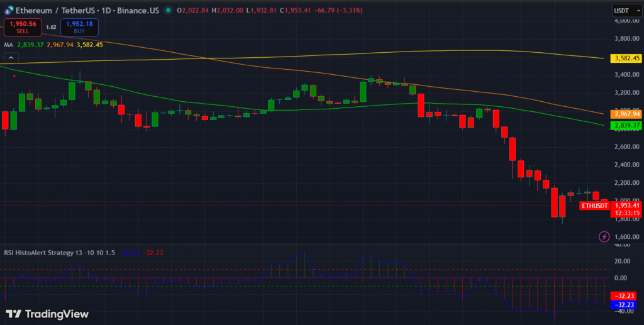Image resolution: width=644 pixels, height=325 pixels.
Task: Collapse the indicator legend with the chevron
Action: pyautogui.click(x=9, y=58)
